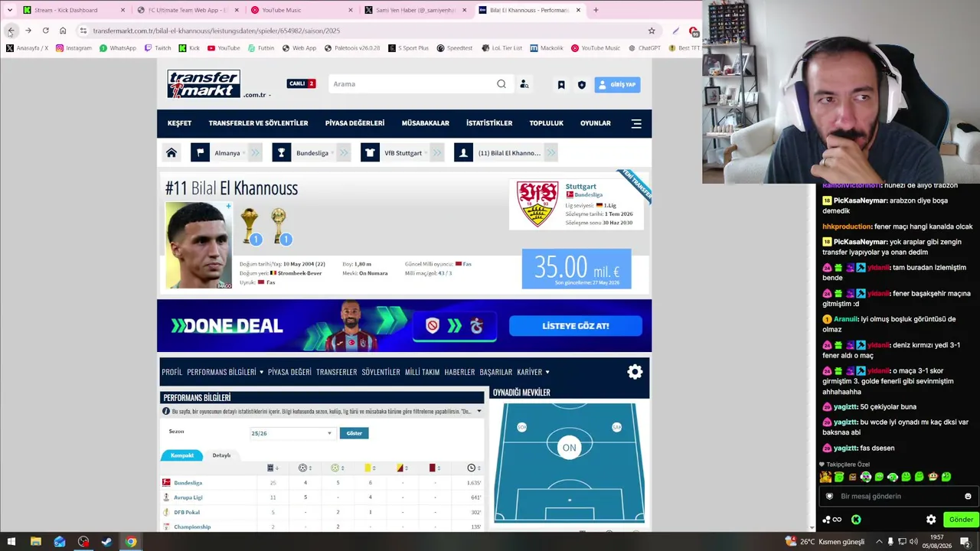
Task: Open the Sezon 25/26 dropdown
Action: (292, 433)
